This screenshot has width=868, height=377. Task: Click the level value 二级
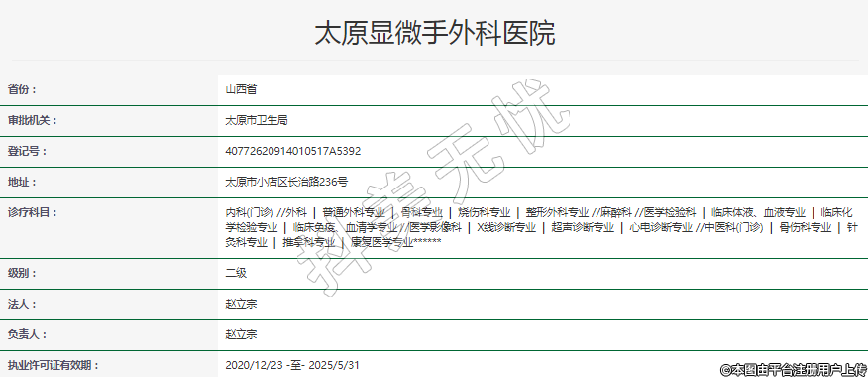(x=236, y=274)
